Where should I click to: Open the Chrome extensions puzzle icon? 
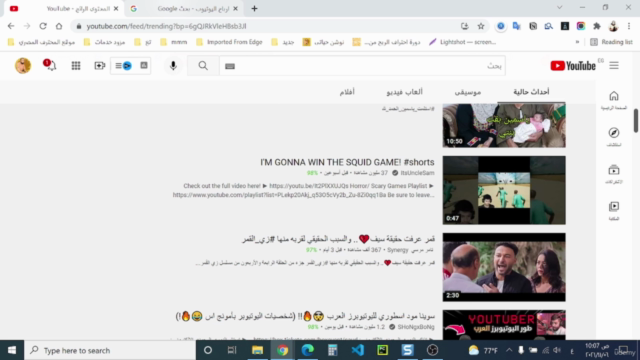click(597, 26)
